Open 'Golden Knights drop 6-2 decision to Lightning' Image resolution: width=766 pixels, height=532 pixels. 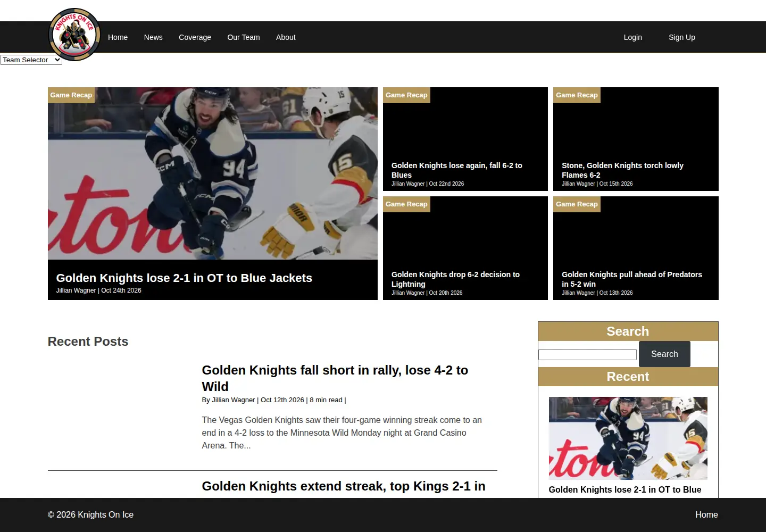(x=455, y=279)
